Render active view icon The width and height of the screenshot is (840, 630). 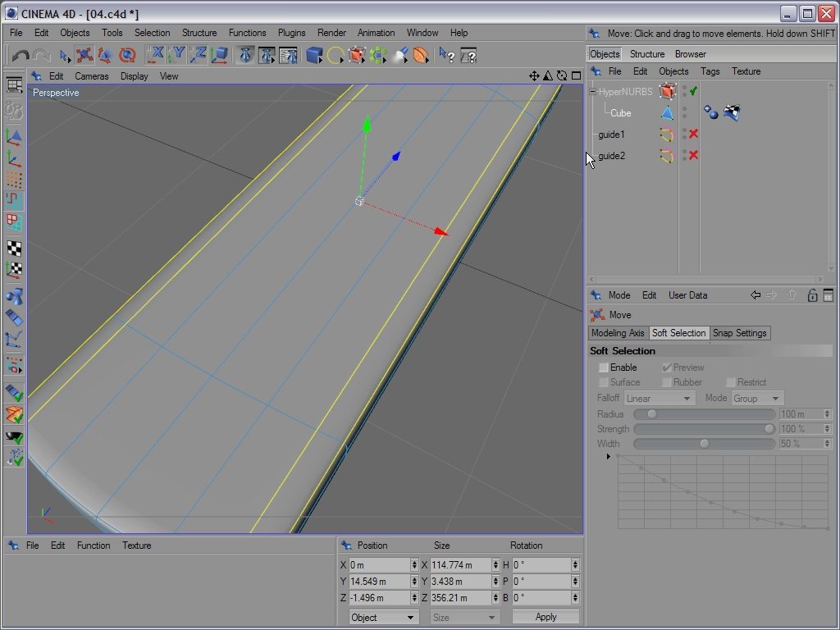pyautogui.click(x=245, y=55)
